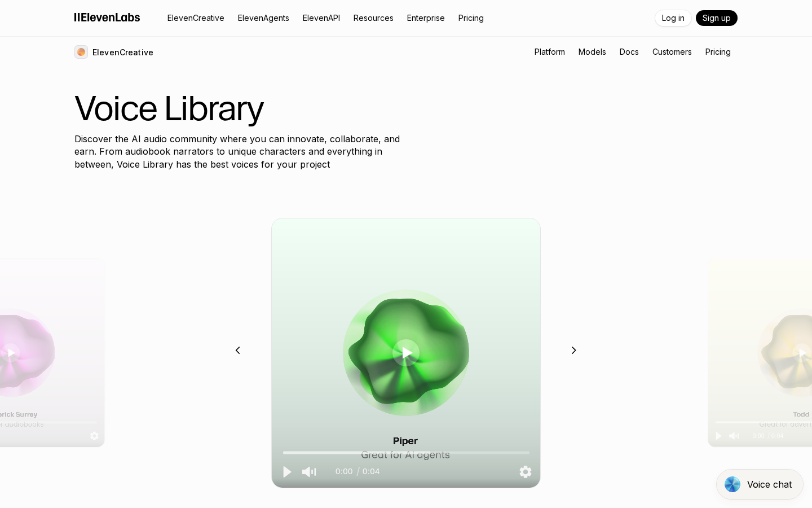Open the settings gear on Piper's player
Screen dimensions: 812x508
click(x=525, y=472)
